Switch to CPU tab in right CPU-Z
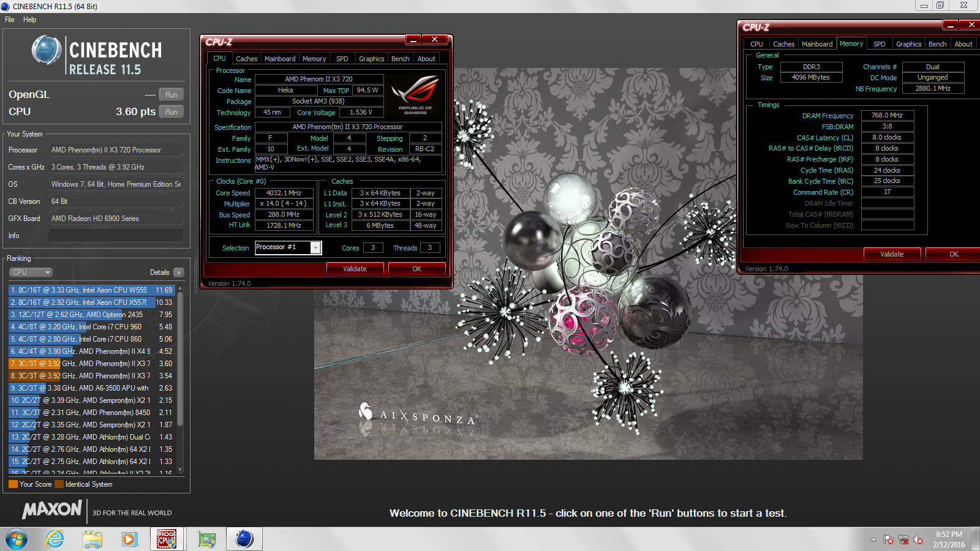This screenshot has height=551, width=980. pyautogui.click(x=756, y=44)
